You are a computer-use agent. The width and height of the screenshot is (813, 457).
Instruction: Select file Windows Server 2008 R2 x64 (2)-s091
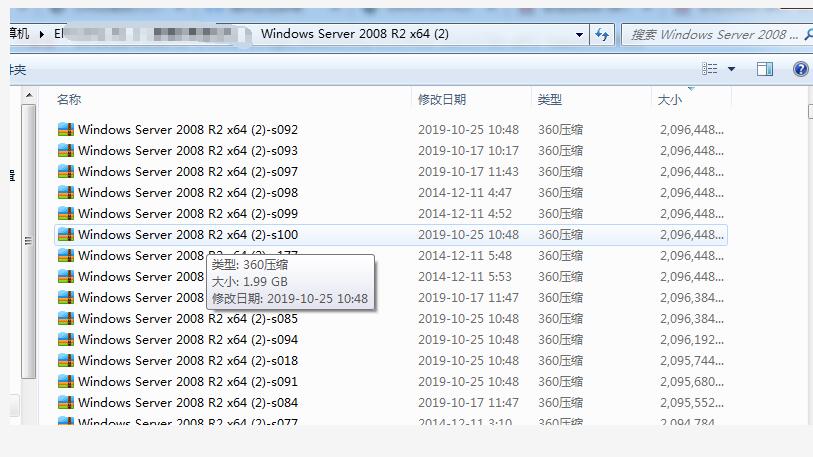188,382
